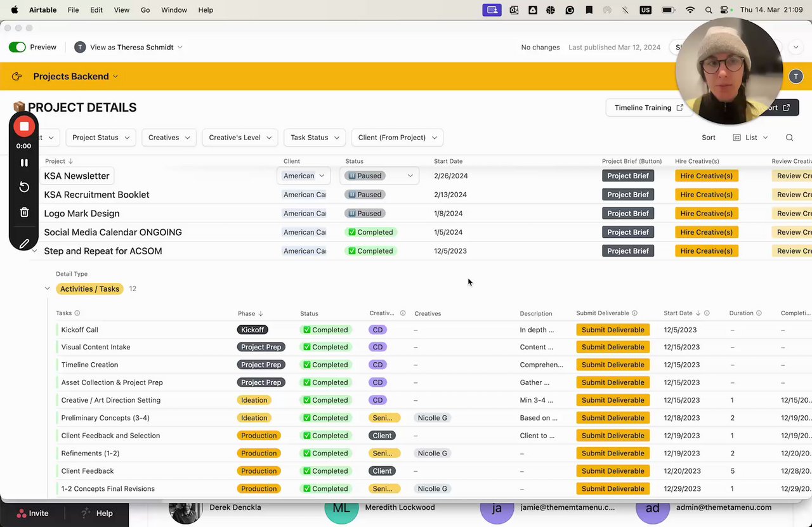Click the bookmark icon in the menu bar
This screenshot has height=527, width=812.
point(589,10)
